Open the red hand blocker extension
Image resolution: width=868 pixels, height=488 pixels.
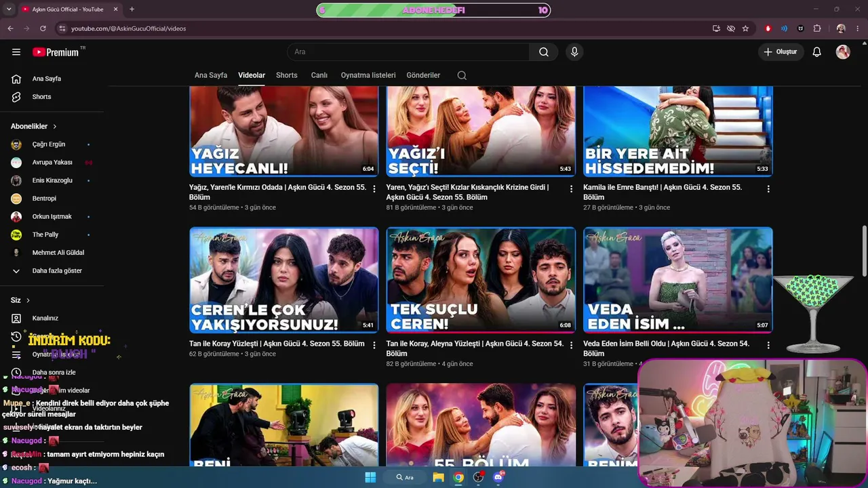click(768, 28)
